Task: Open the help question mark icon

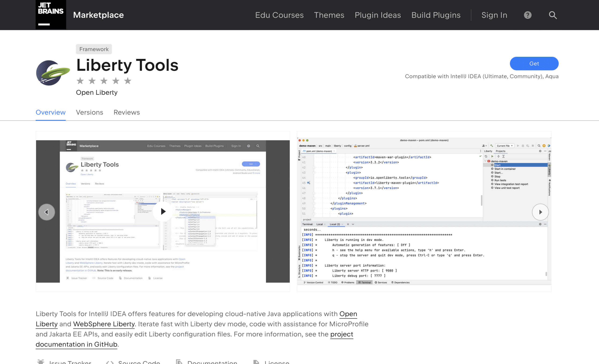Action: (528, 15)
